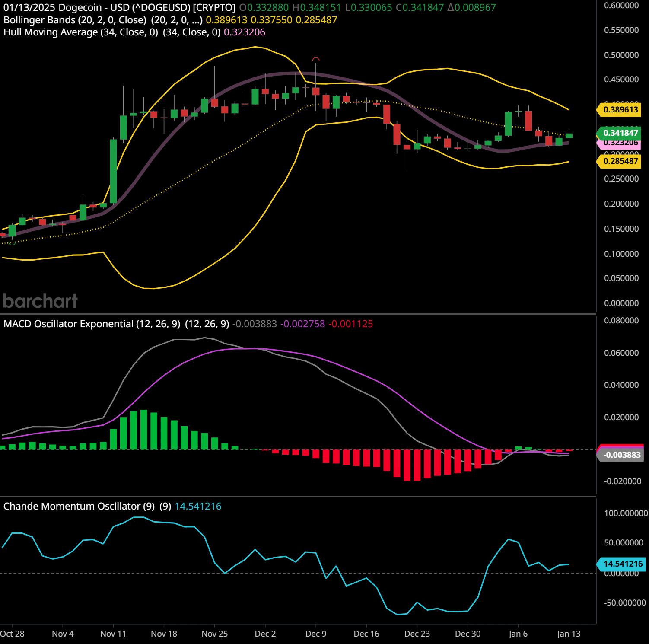This screenshot has height=644, width=649.
Task: Click the Dec 9 date on the time axis
Action: [x=316, y=634]
